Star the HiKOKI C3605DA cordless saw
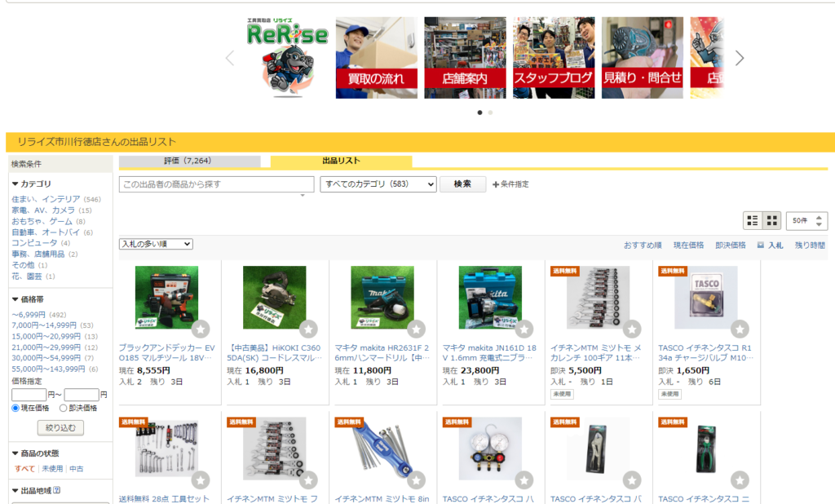This screenshot has width=835, height=504. pyautogui.click(x=308, y=329)
